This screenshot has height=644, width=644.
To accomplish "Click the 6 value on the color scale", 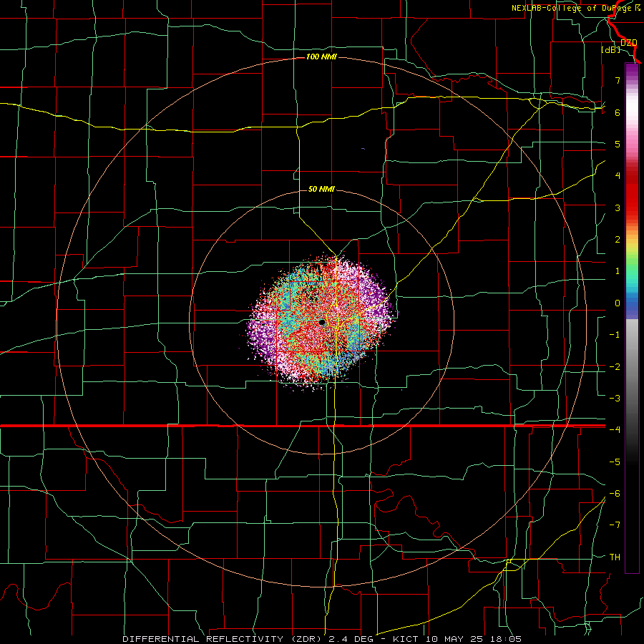I will [618, 112].
